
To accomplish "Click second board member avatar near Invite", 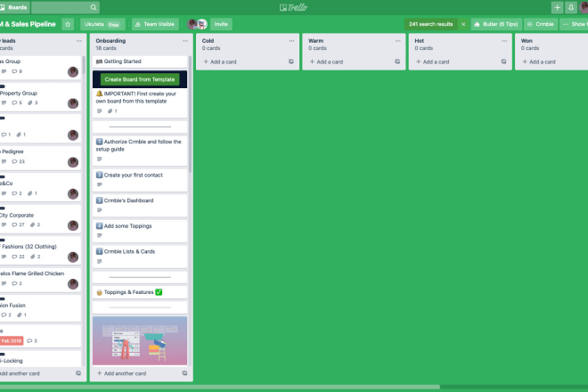I will click(x=202, y=24).
